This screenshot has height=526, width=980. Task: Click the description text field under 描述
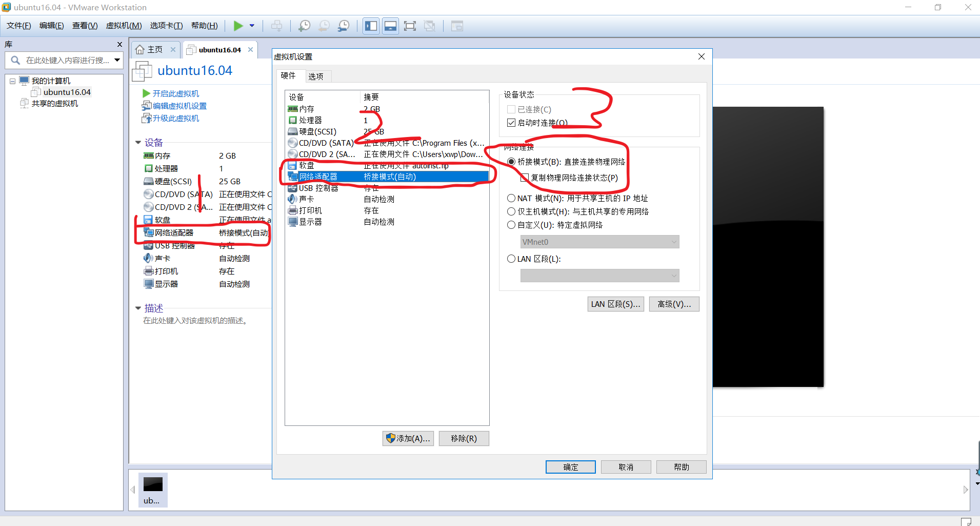point(196,321)
